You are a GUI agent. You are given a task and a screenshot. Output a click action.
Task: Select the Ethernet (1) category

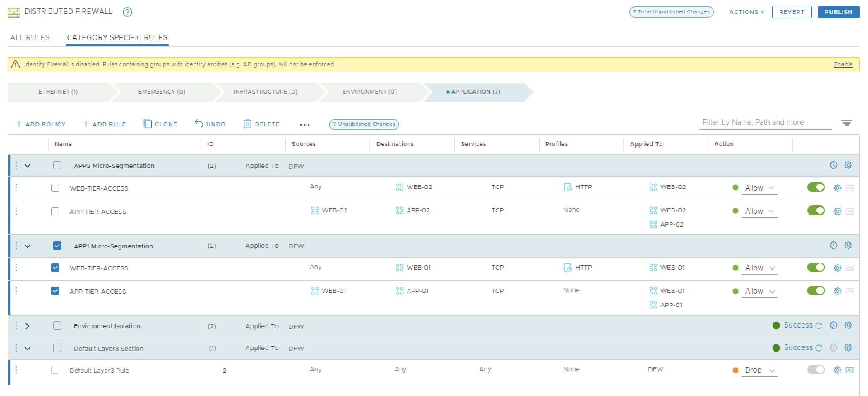coord(58,92)
